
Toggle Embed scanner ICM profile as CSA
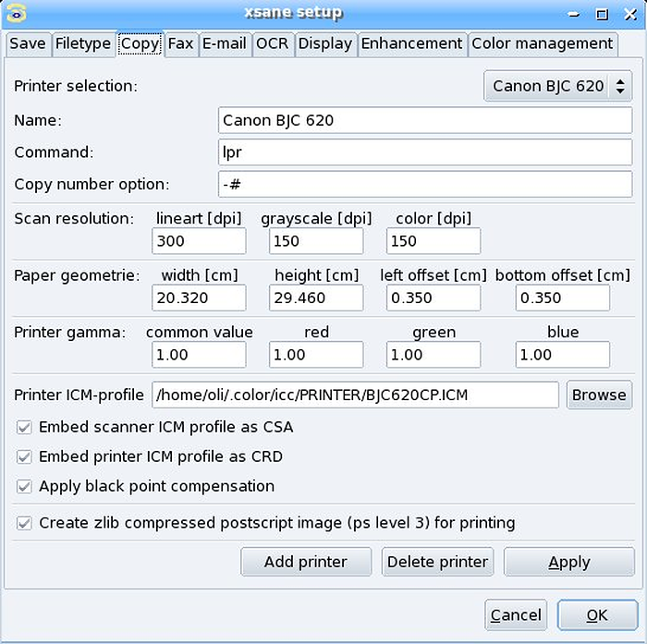click(24, 428)
